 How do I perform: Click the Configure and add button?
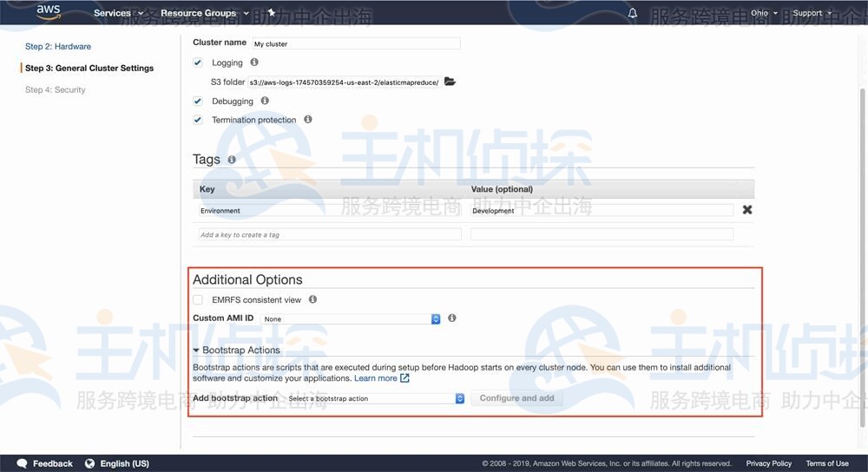[517, 398]
